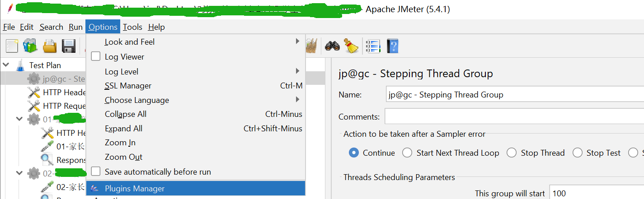Viewport: 644px width, 199px height.
Task: Click the 02 thread group gear icon
Action: pyautogui.click(x=33, y=173)
